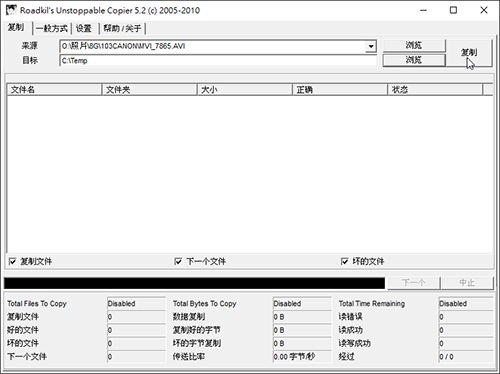Screen dimensions: 500x374
Task: Click 浏览 button beside the source path
Action: (x=414, y=46)
